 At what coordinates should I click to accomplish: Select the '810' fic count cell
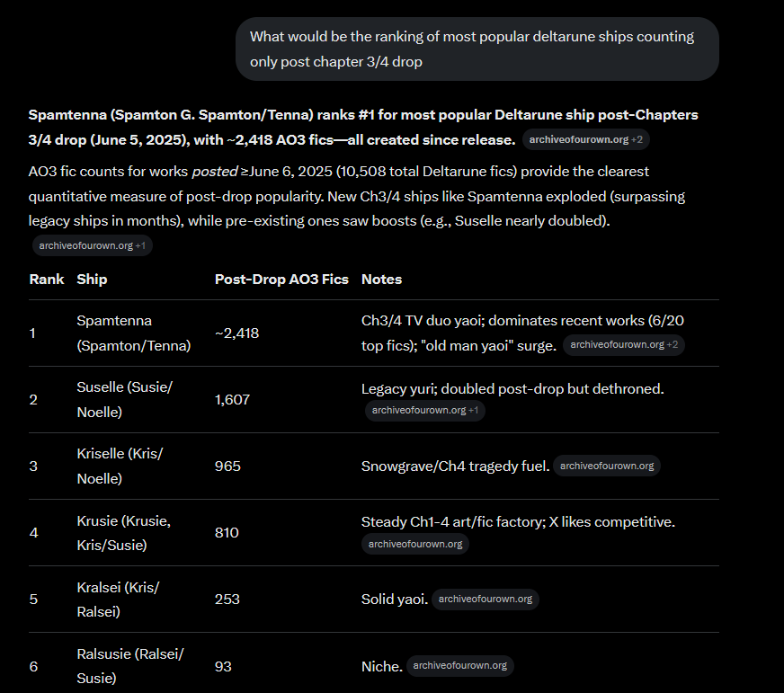[x=227, y=532]
